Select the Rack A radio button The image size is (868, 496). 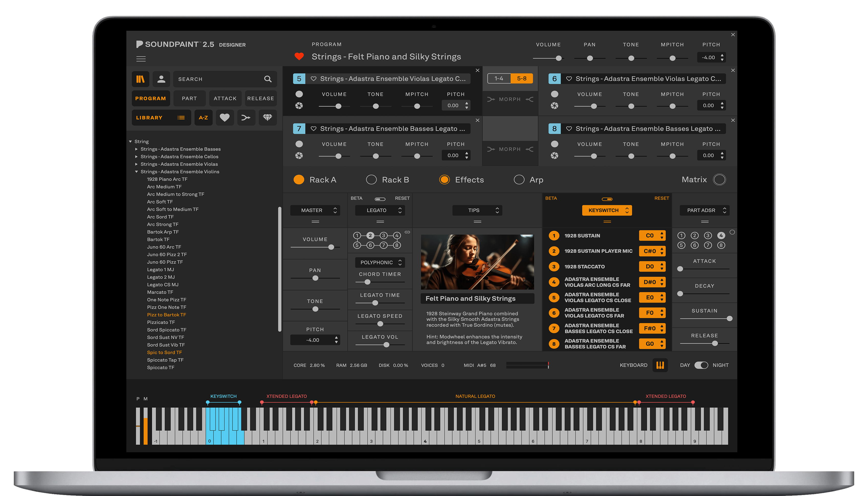298,179
